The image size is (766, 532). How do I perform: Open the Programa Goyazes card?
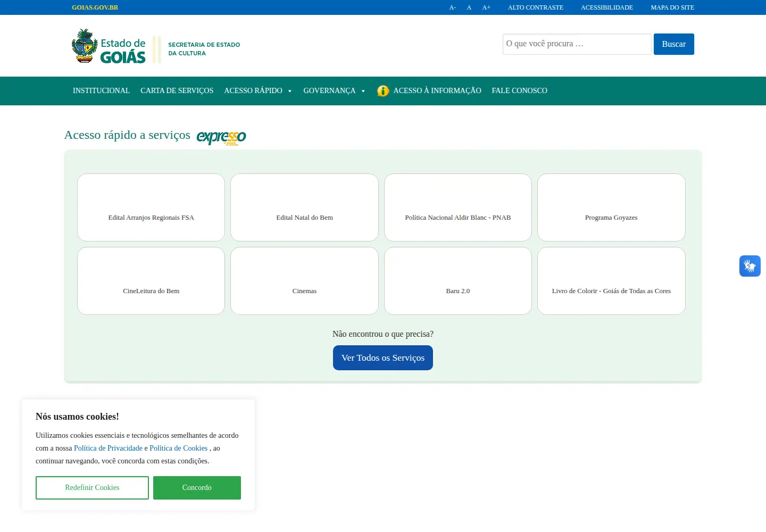click(611, 207)
